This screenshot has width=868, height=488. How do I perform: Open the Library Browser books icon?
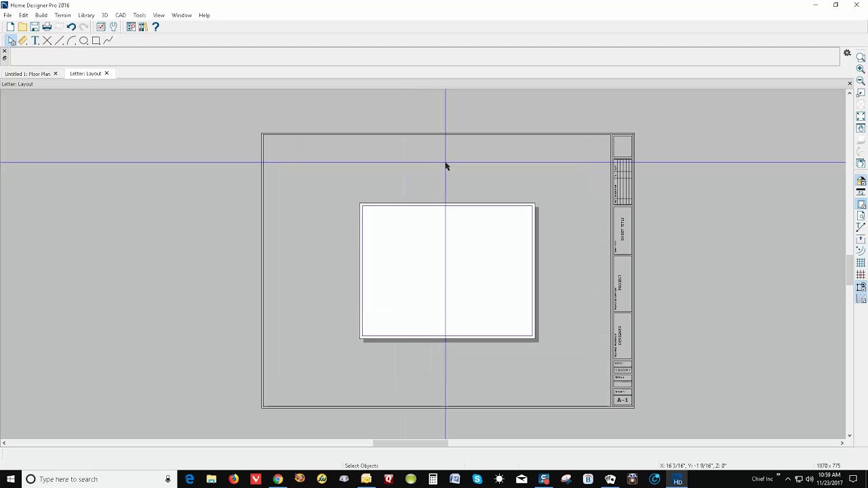(x=143, y=27)
